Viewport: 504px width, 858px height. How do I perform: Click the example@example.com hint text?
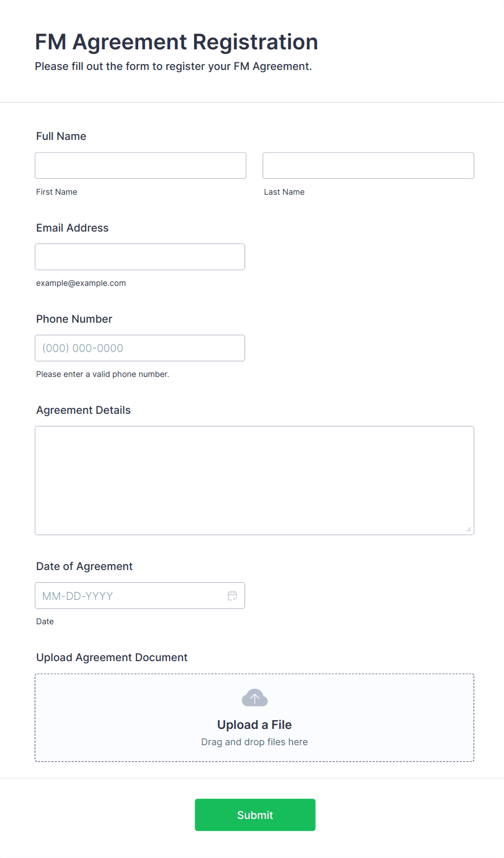point(81,283)
